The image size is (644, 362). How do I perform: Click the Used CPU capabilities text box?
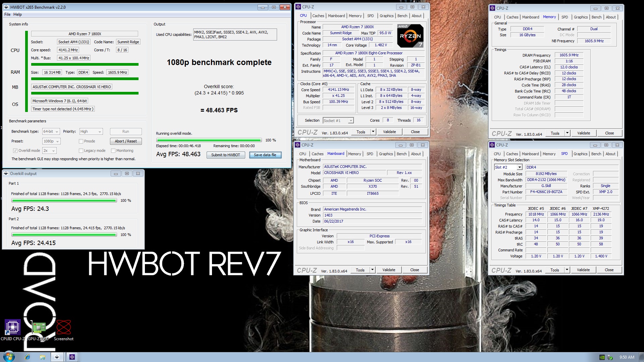tap(235, 35)
